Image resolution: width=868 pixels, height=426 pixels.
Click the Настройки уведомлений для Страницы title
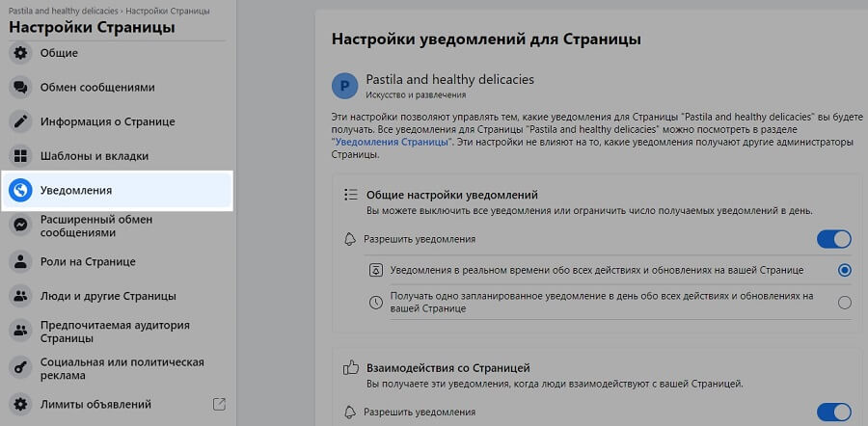click(486, 40)
